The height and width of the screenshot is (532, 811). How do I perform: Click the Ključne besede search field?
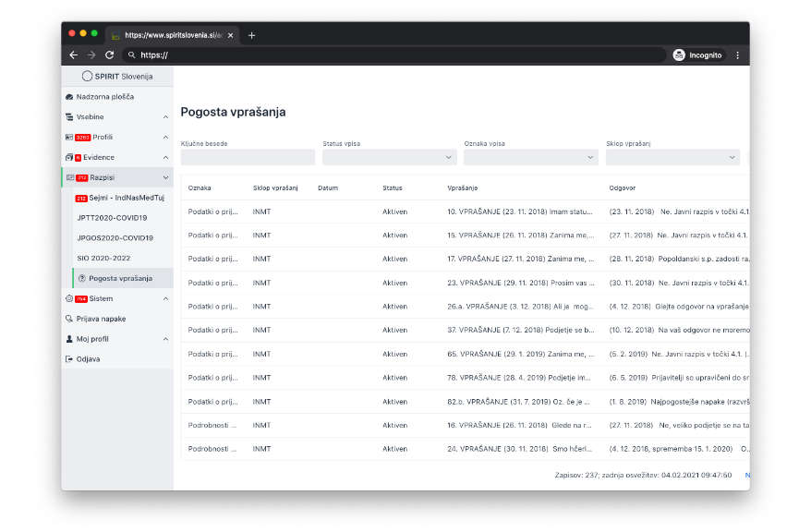pyautogui.click(x=248, y=158)
